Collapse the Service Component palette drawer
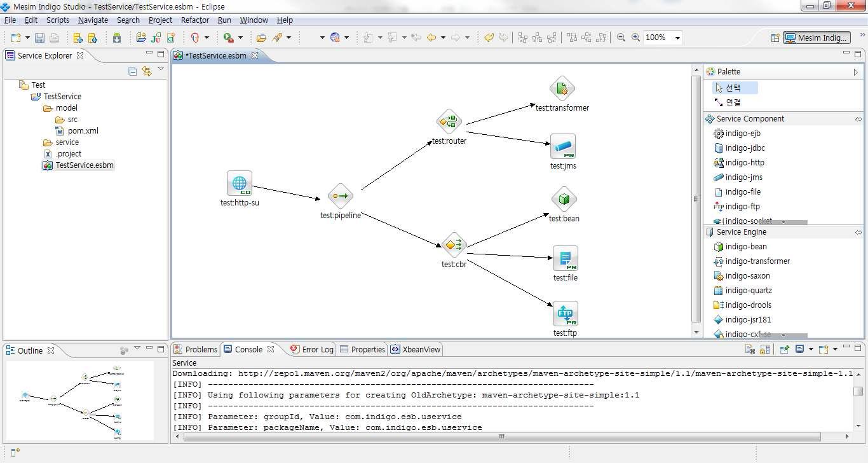The image size is (868, 463). tap(858, 119)
